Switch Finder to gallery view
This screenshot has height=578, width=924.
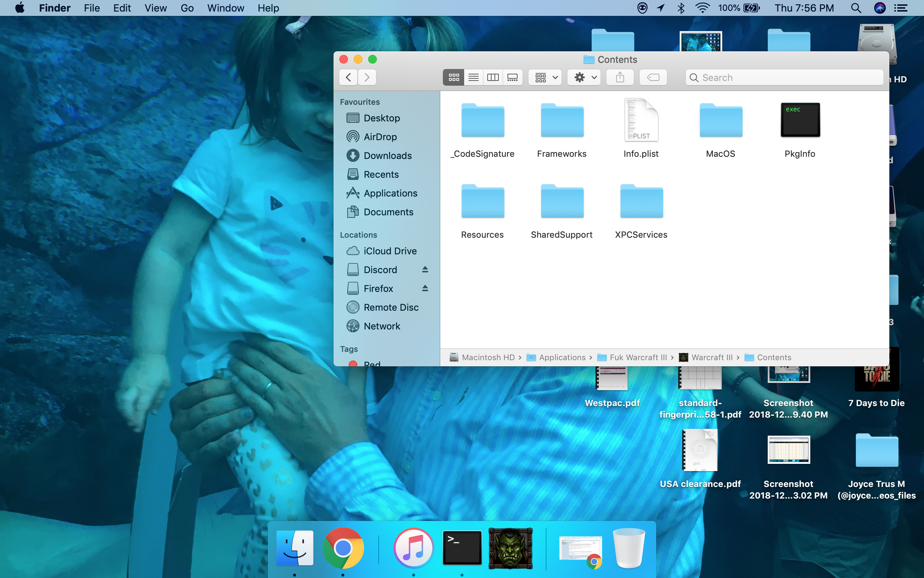(513, 78)
